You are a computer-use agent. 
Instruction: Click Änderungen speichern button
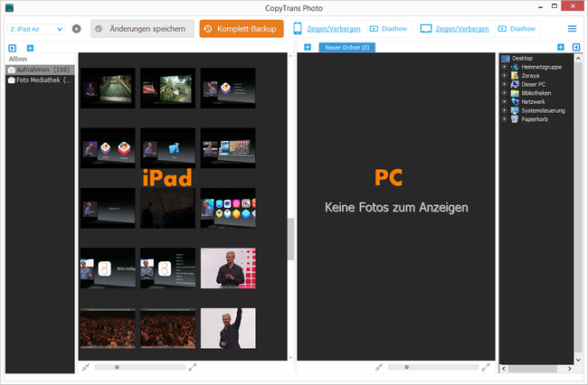pyautogui.click(x=142, y=29)
